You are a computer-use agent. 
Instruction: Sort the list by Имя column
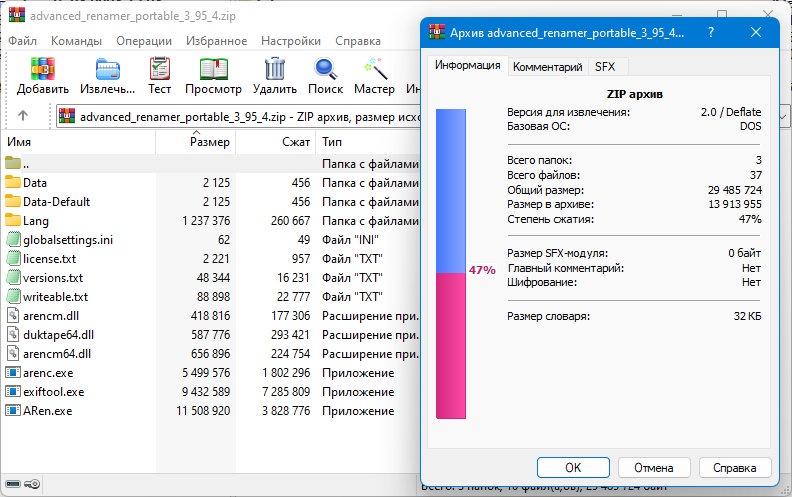[x=78, y=142]
